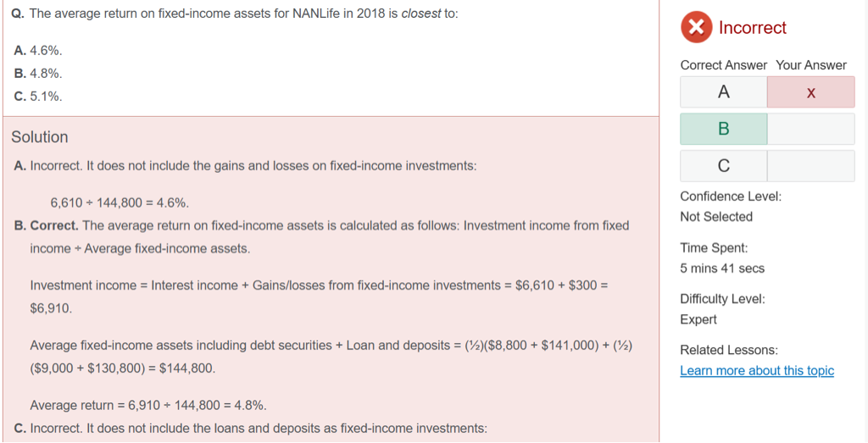Viewport: 868px width, 443px height.
Task: Click the Related Lessons label
Action: (x=728, y=350)
